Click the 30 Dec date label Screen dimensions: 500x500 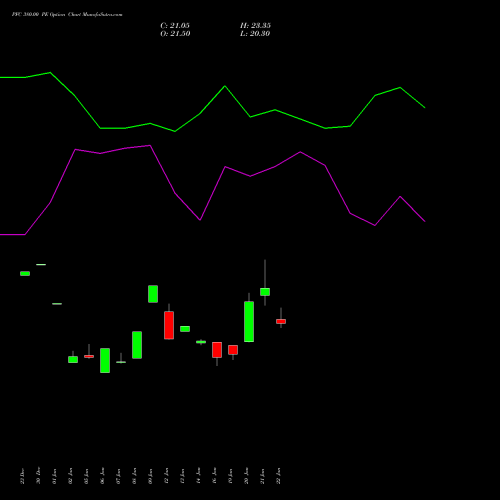coord(38,475)
